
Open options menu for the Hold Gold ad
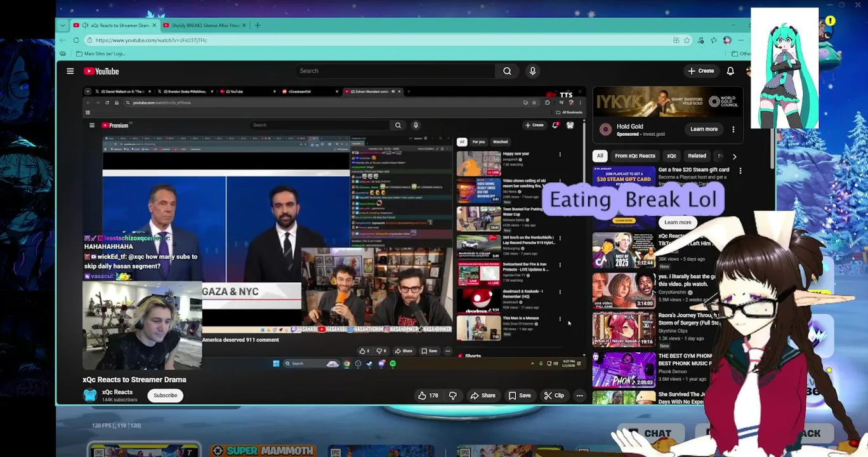tap(733, 129)
